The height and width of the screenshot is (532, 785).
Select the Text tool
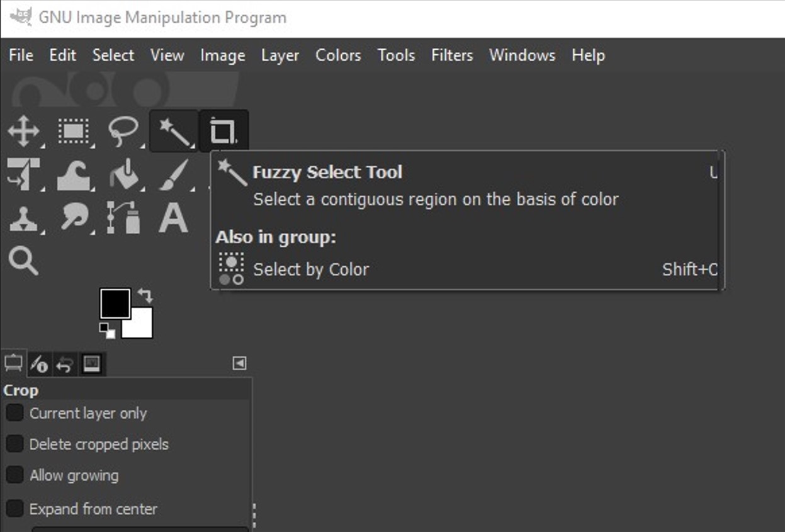(174, 218)
